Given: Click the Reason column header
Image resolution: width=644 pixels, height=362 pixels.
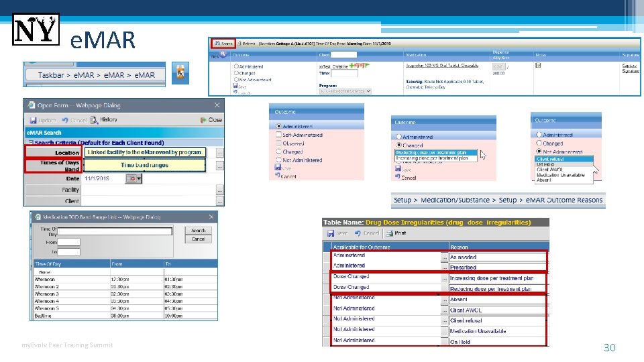Looking at the screenshot, I should click(x=498, y=247).
